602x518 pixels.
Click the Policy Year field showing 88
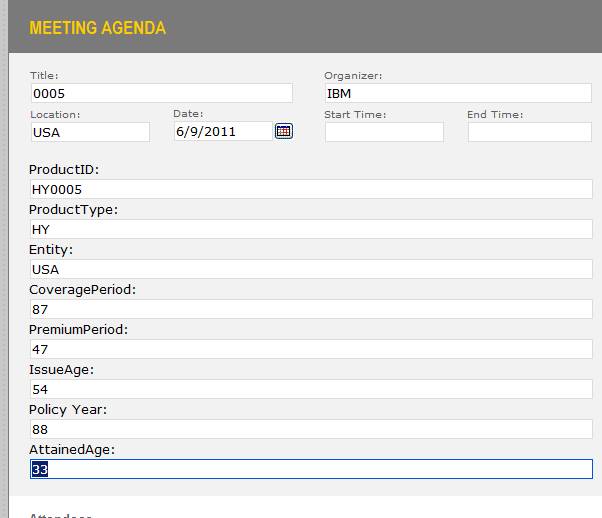tap(311, 429)
